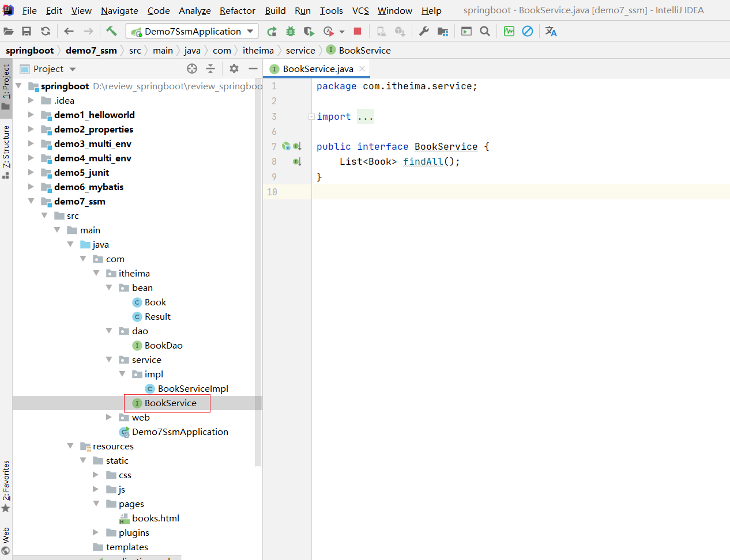Image resolution: width=730 pixels, height=560 pixels.
Task: Open BookServiceImpl in the project tree
Action: (193, 389)
